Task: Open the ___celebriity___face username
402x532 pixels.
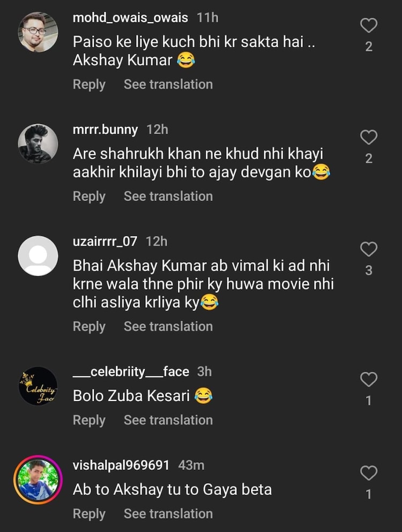Action: [x=131, y=371]
